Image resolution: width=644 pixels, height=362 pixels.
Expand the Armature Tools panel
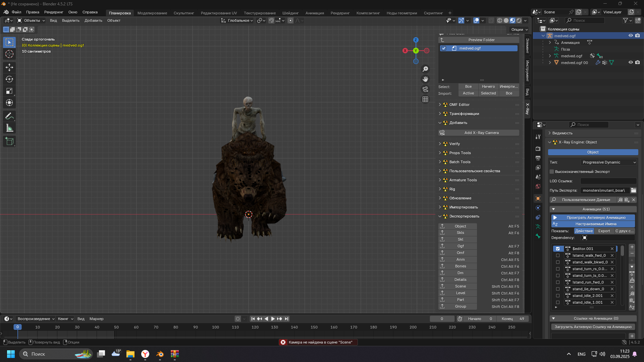[x=463, y=180]
